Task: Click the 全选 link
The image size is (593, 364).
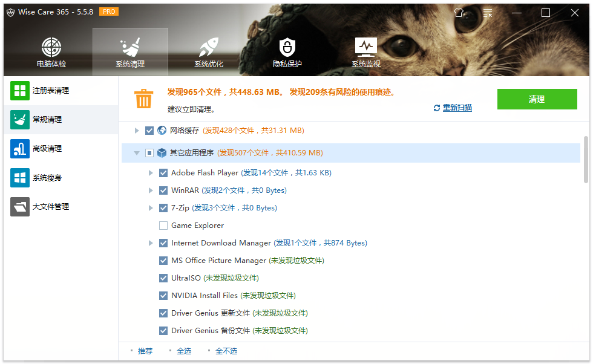Action: 184,351
